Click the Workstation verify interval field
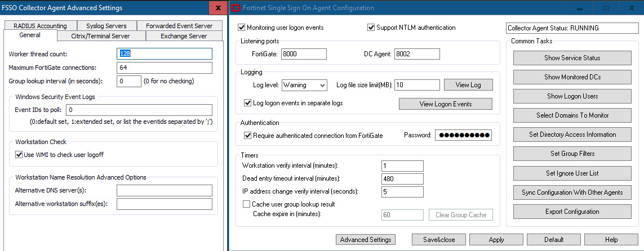644x251 pixels. coord(402,166)
